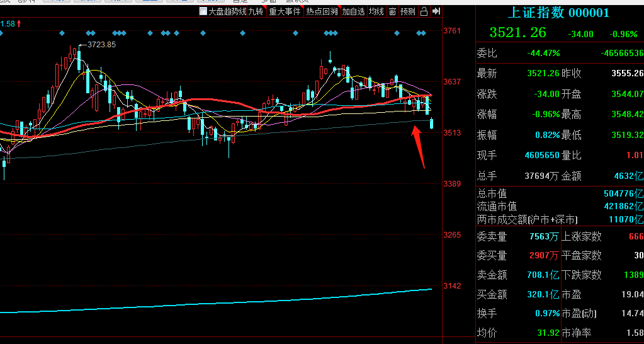
Task: Click the 昨收 value 3555.26
Action: point(627,74)
